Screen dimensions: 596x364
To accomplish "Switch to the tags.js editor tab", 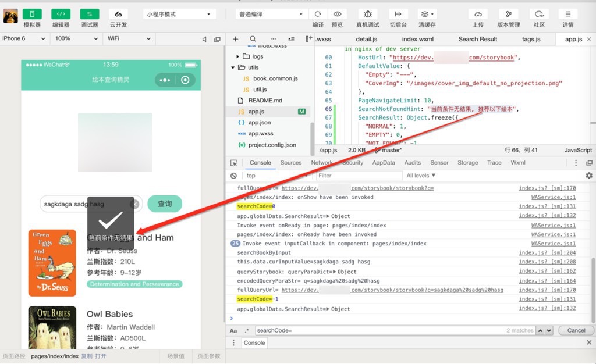I will [531, 39].
